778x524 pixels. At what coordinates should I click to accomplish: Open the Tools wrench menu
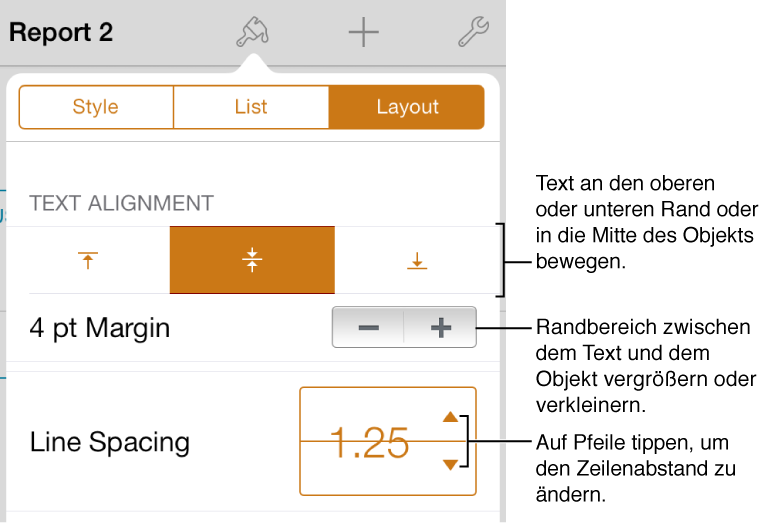tap(473, 32)
